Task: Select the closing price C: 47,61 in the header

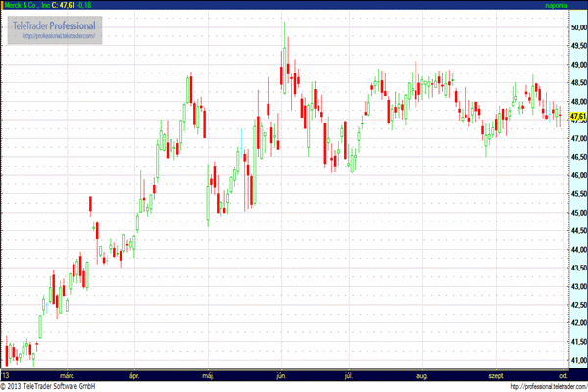Action: point(67,5)
